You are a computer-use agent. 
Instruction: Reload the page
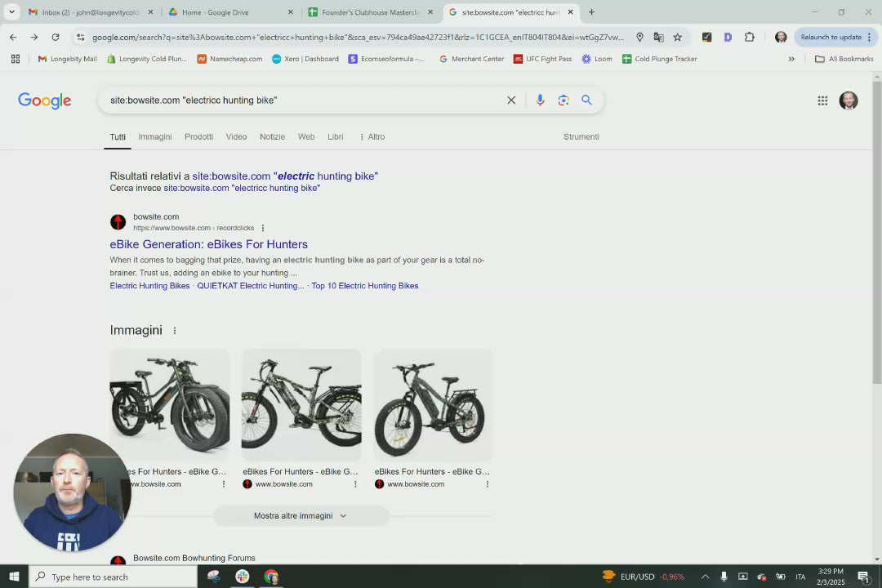[55, 37]
